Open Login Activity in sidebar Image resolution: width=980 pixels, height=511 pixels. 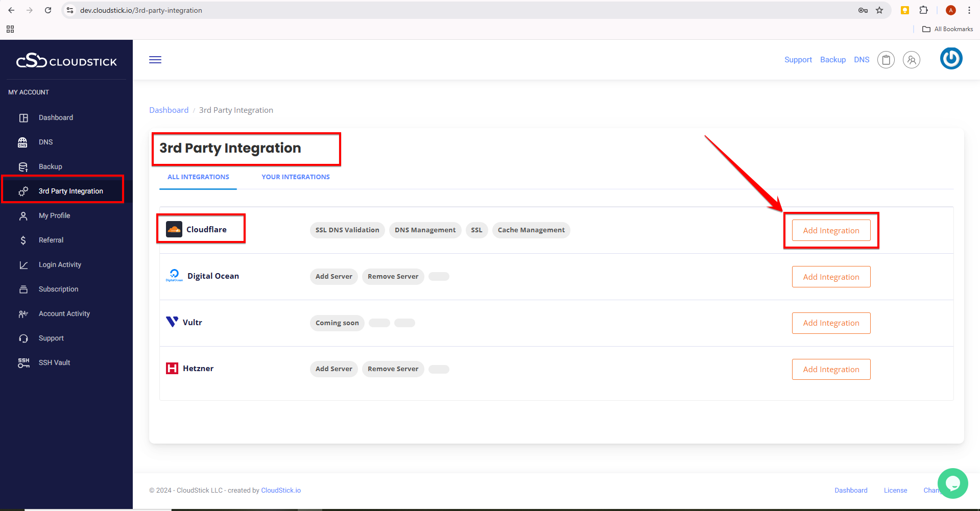pos(60,264)
